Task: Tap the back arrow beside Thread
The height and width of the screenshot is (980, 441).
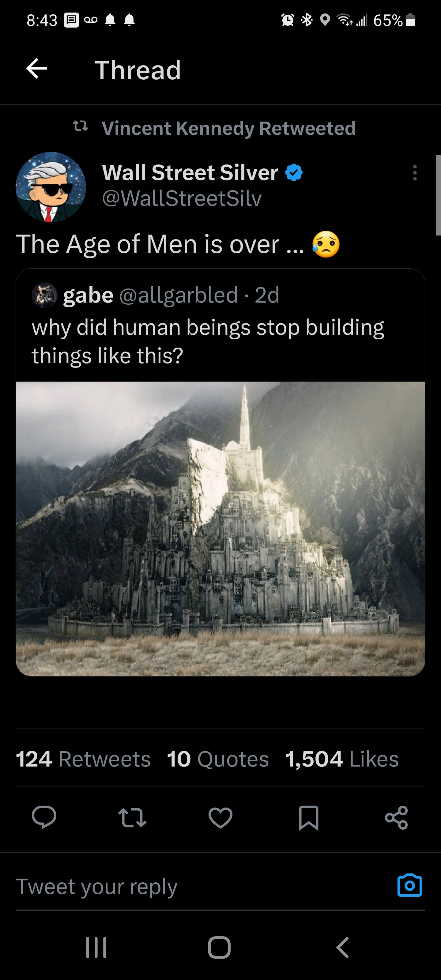Action: pos(36,69)
